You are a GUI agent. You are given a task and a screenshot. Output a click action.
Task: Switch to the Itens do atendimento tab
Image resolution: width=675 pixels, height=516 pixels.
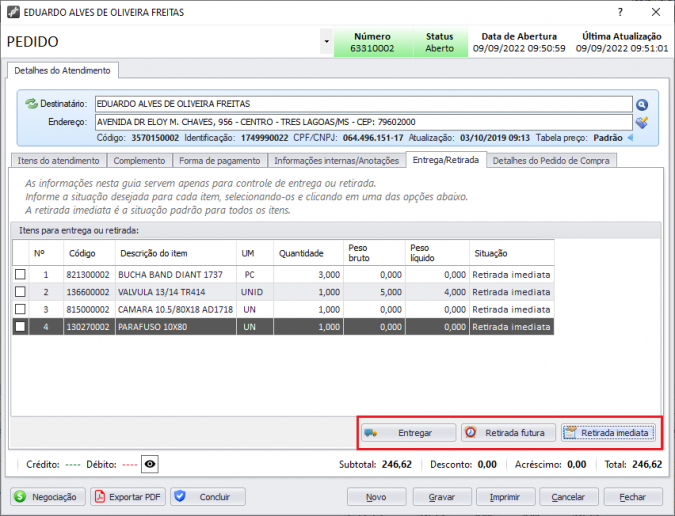[59, 161]
